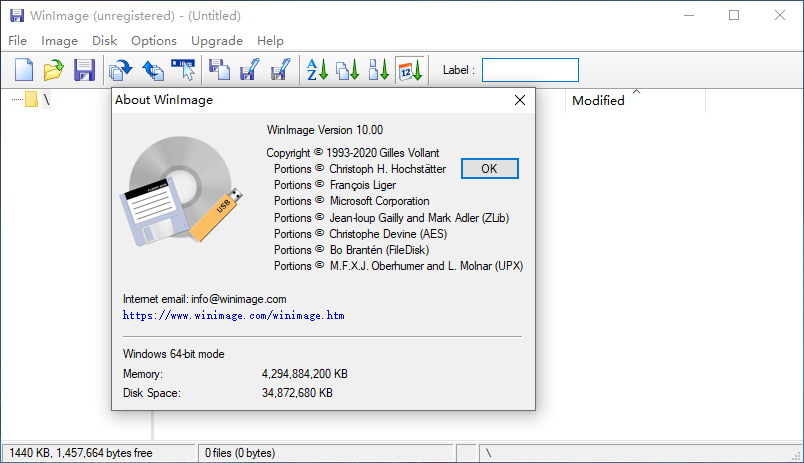Open the File menu
The height and width of the screenshot is (463, 804).
(17, 41)
